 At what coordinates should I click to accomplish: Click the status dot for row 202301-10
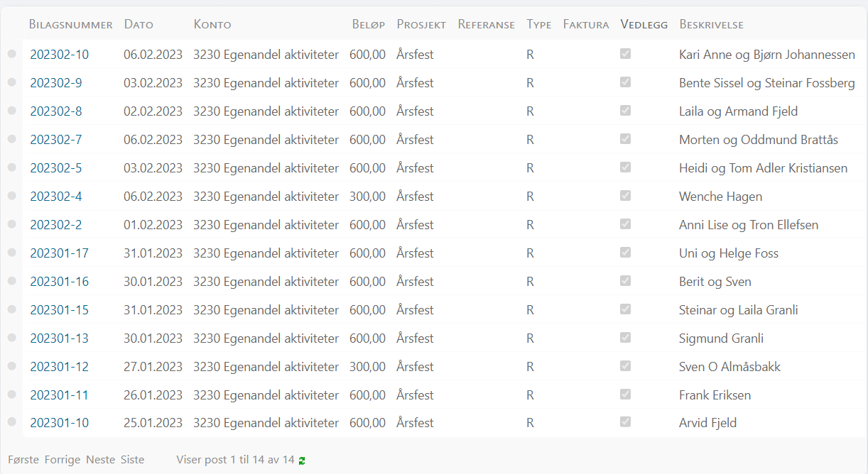(11, 422)
